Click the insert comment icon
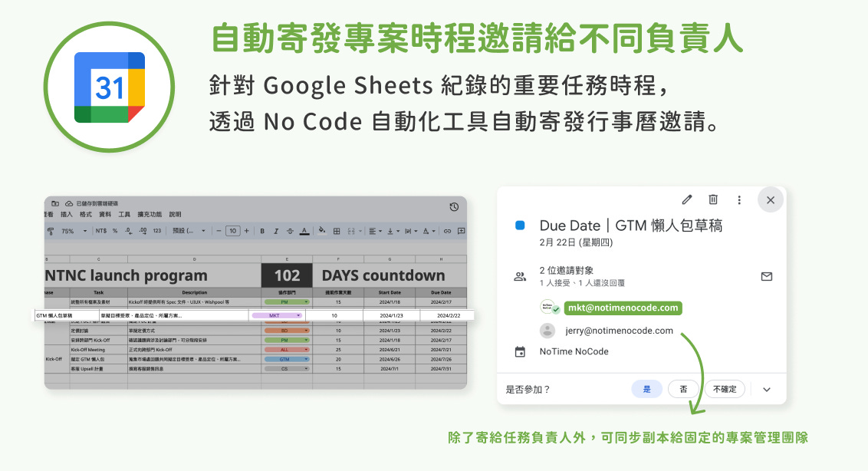The image size is (868, 471). [x=461, y=231]
